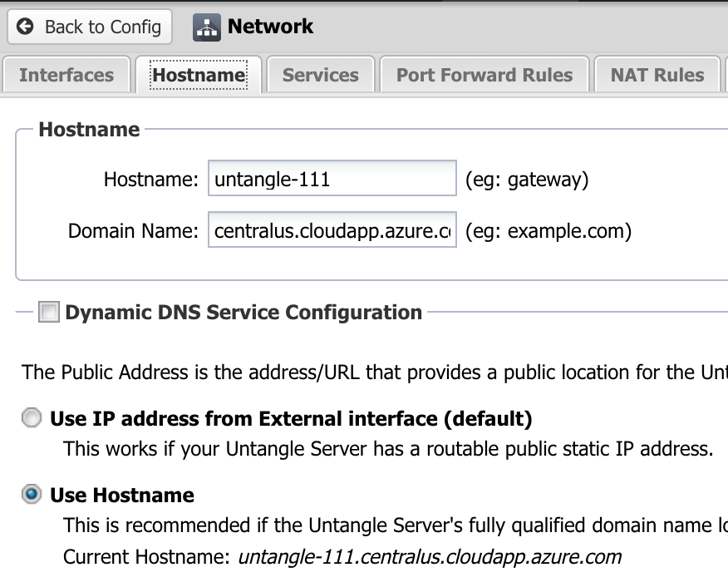This screenshot has height=587, width=728.
Task: Click the 'Current Hostname:' label
Action: pos(147,556)
